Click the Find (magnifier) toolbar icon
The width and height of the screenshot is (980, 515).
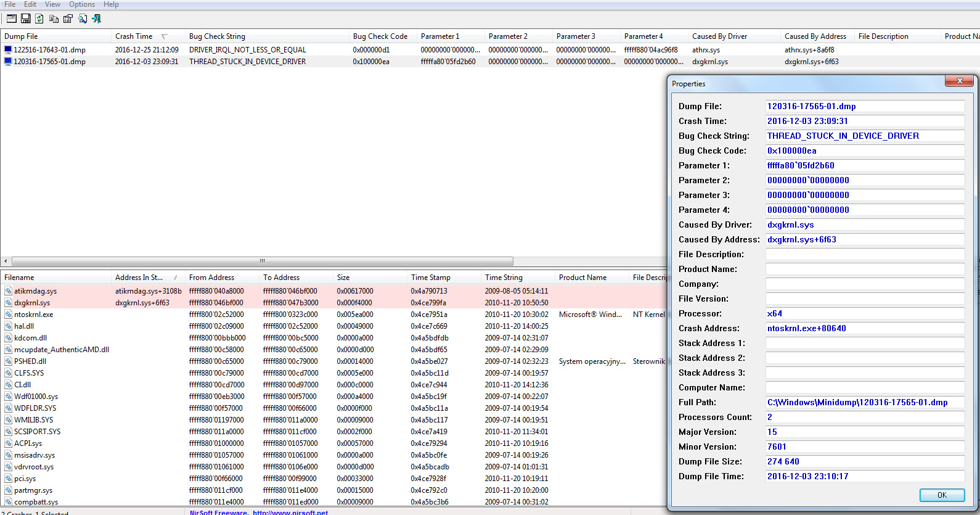tap(83, 19)
